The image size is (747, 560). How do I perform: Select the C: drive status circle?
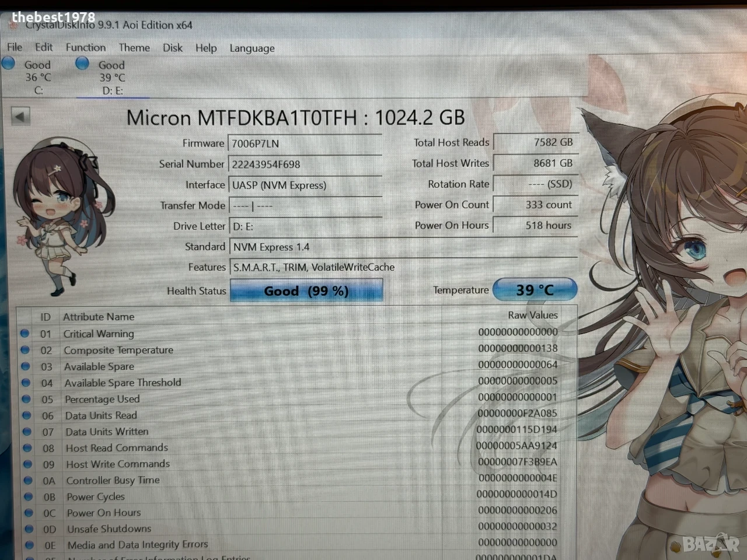pyautogui.click(x=9, y=63)
